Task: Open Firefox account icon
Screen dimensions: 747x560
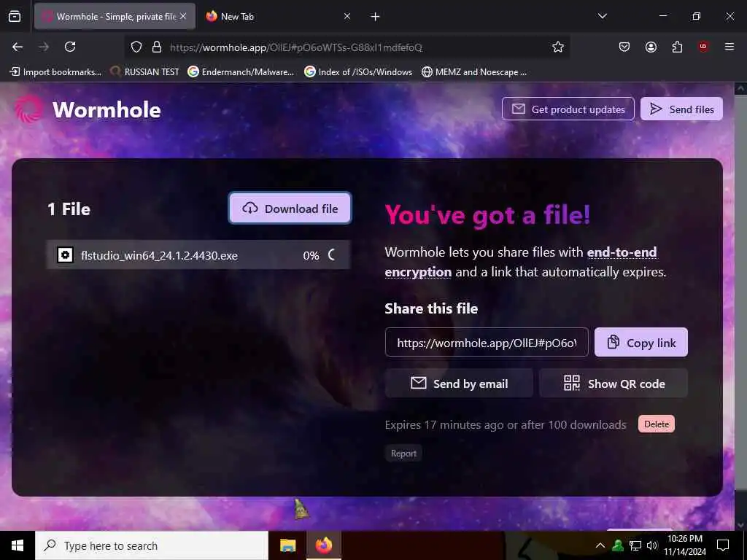Action: click(651, 47)
